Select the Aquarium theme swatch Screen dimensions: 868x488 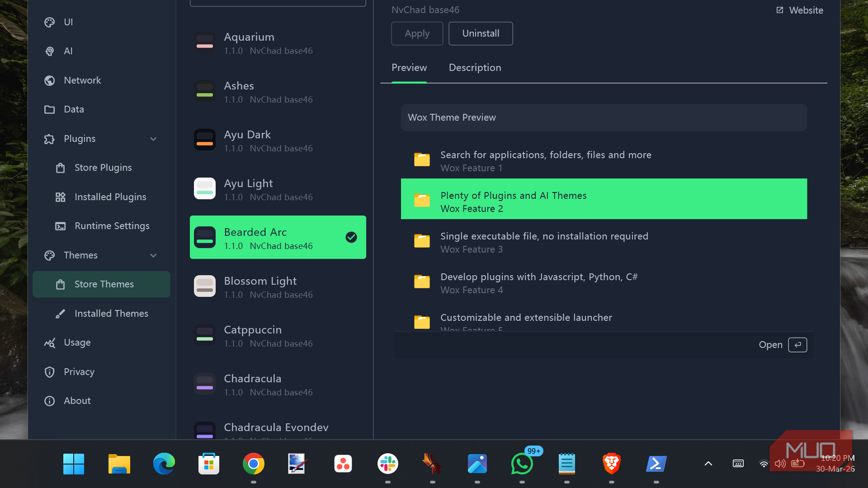tap(205, 42)
